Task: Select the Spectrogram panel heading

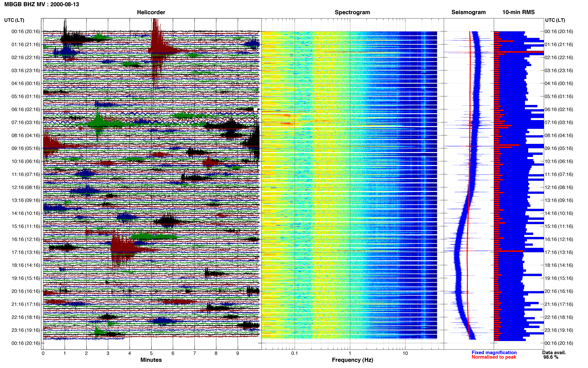Action: 352,12
